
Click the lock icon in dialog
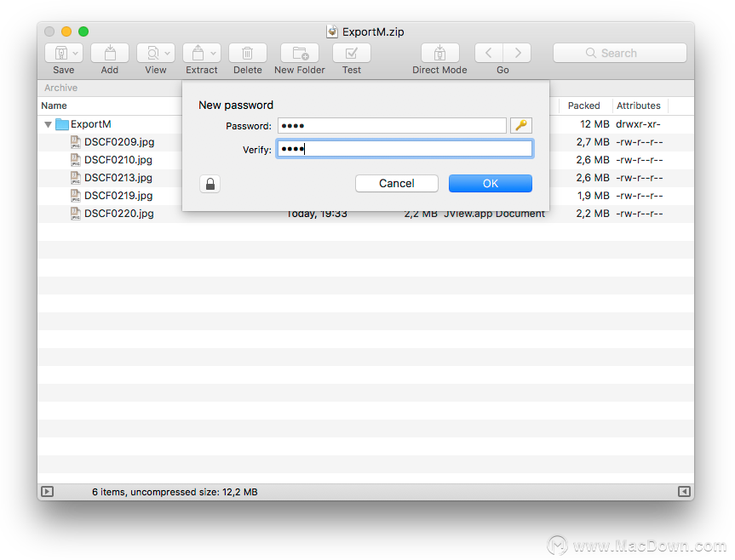[210, 184]
